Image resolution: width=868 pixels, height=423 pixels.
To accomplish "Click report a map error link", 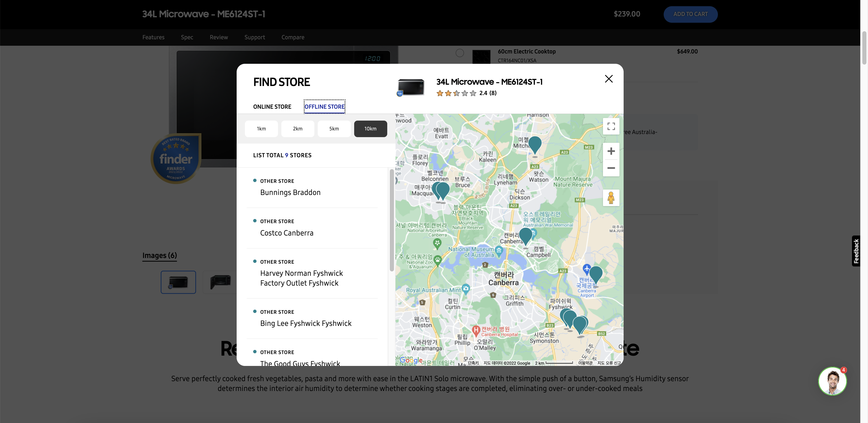I will point(609,363).
